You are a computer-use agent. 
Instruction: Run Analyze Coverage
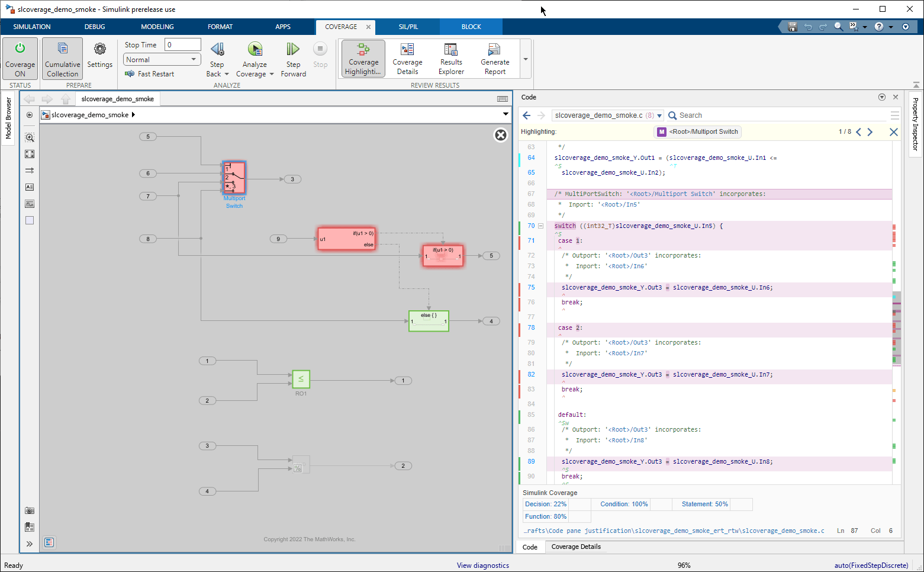tap(255, 53)
